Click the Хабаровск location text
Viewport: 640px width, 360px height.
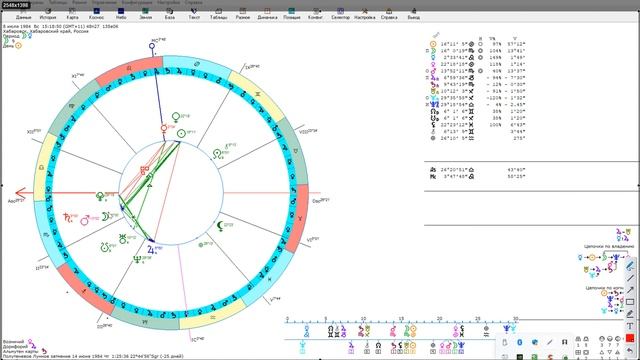(46, 31)
